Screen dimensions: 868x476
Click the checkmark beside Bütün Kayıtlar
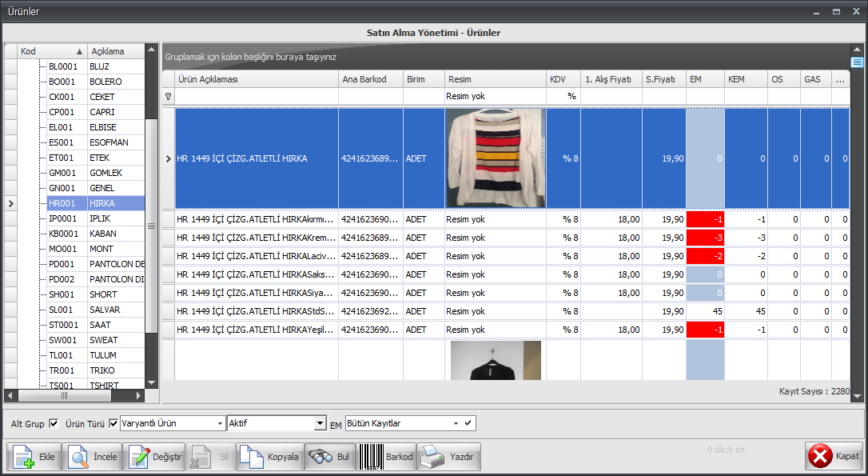pyautogui.click(x=468, y=422)
